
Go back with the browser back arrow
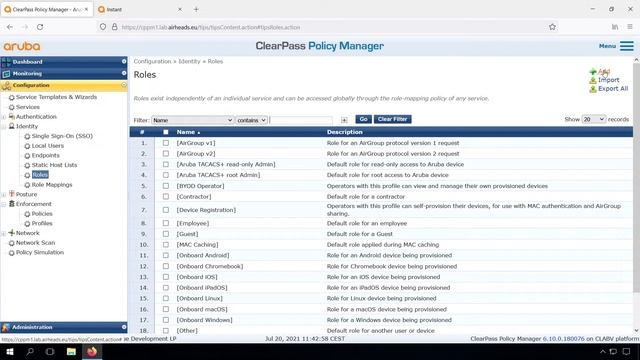click(x=10, y=27)
